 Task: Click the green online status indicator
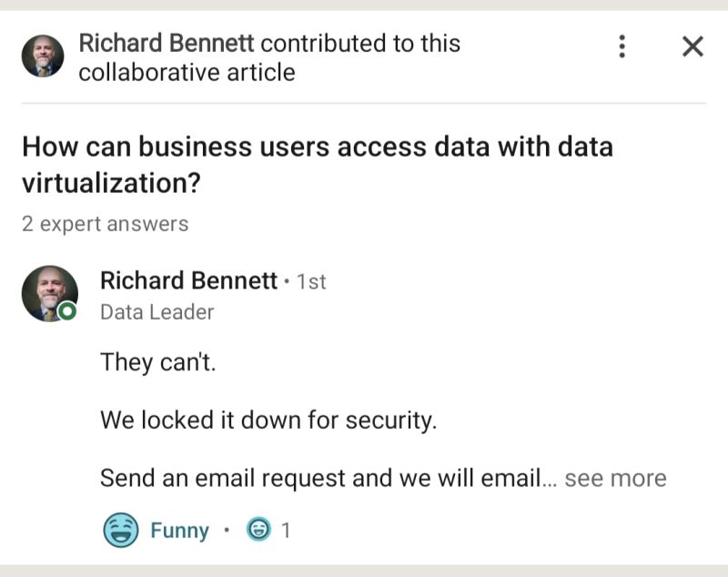click(x=66, y=312)
